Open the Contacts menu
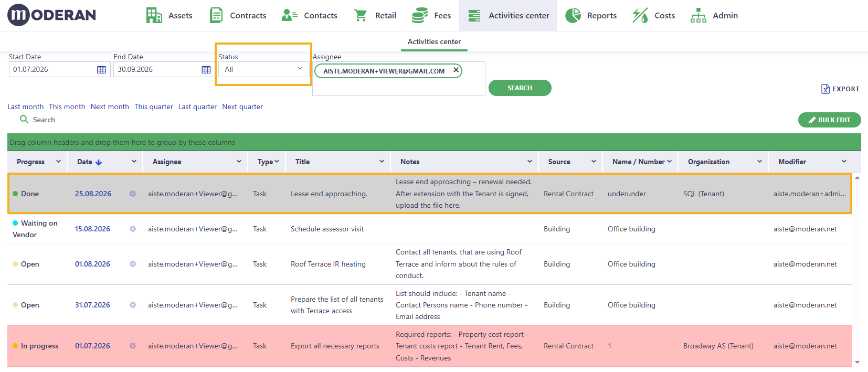This screenshot has height=372, width=868. pyautogui.click(x=310, y=16)
